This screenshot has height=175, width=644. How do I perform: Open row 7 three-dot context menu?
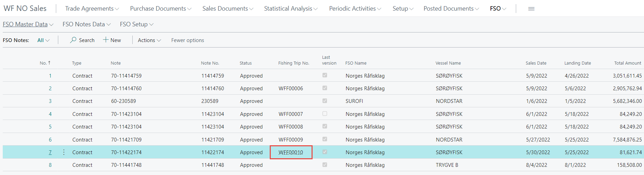64,152
